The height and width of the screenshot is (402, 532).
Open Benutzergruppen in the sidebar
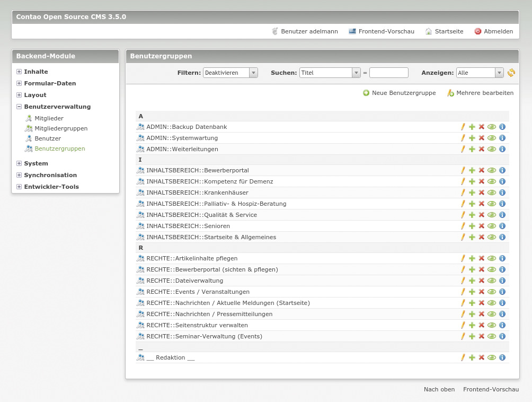pos(60,148)
